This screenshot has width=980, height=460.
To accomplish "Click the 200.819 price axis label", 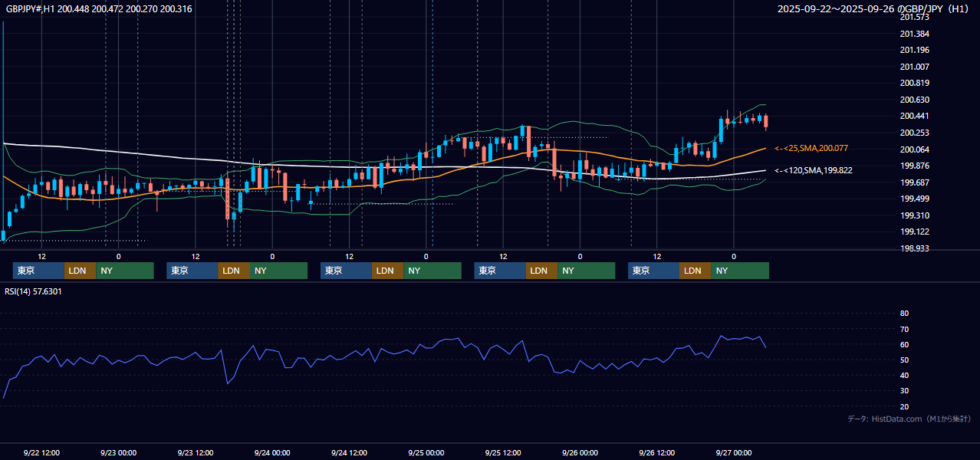I will coord(914,84).
